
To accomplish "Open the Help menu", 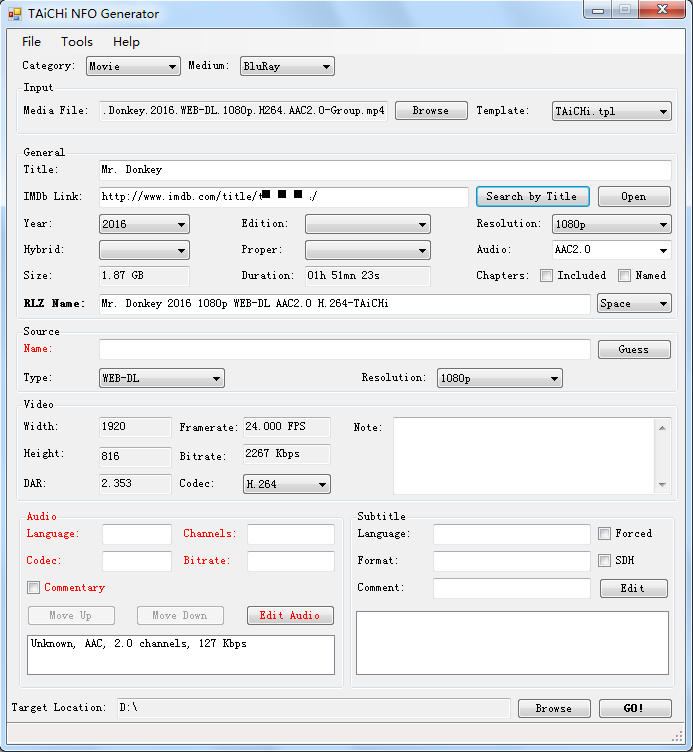I will (x=126, y=42).
